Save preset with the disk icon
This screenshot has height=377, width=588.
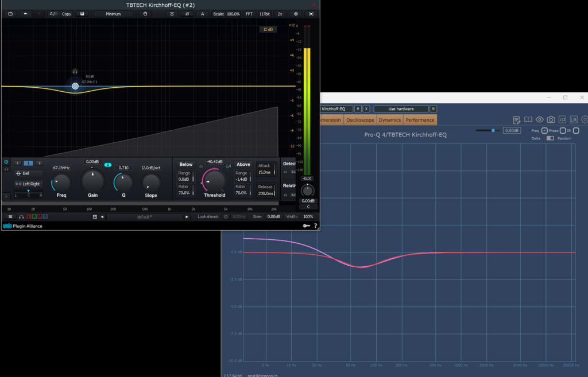tap(95, 216)
